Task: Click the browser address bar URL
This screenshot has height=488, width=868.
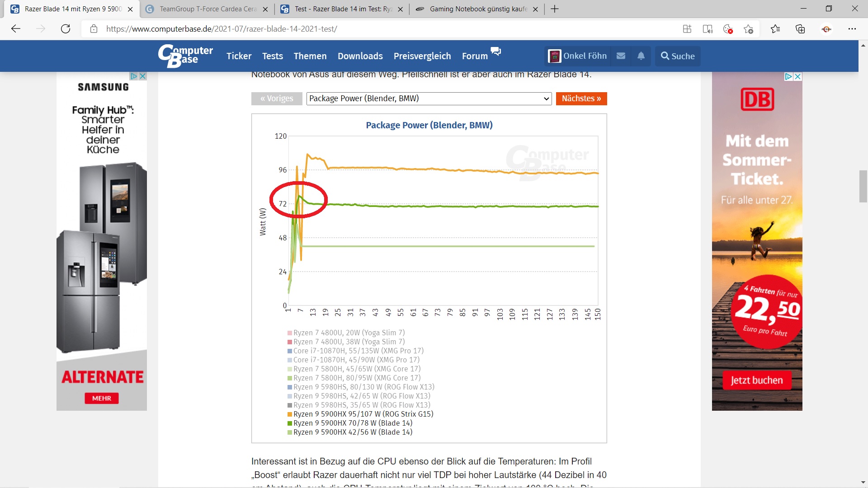Action: click(222, 29)
